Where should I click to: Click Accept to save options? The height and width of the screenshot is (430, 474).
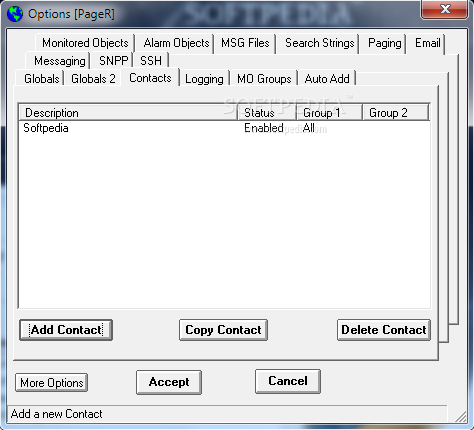(169, 382)
